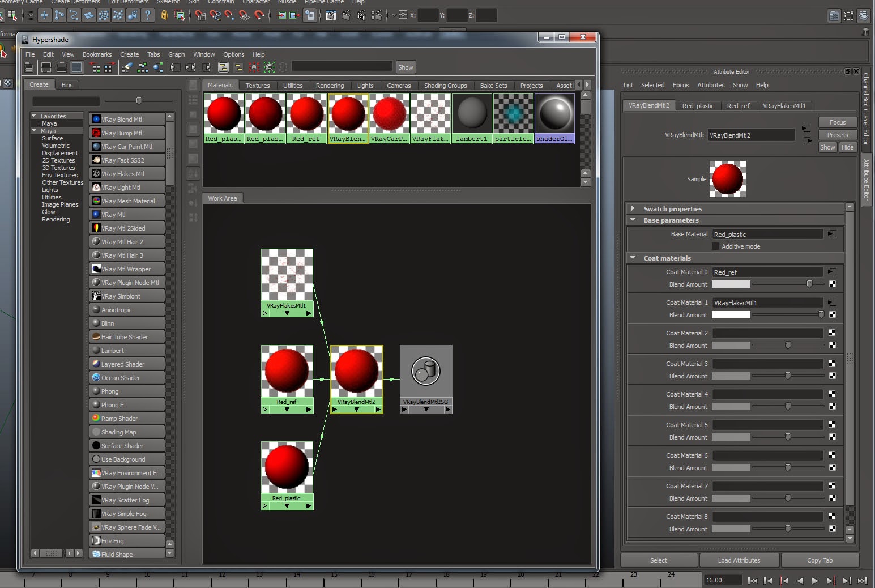Switch to the Shading Groups tab
This screenshot has height=588, width=875.
coord(445,86)
